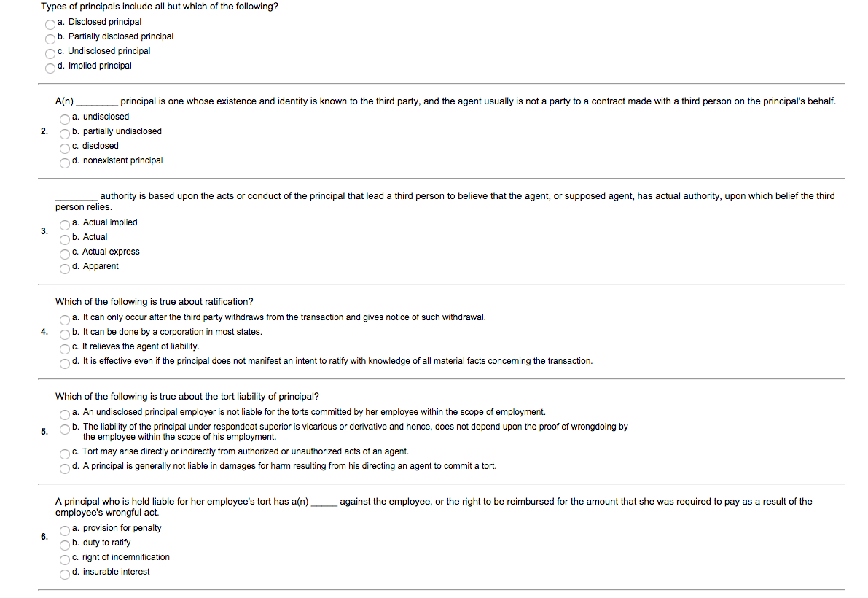Choose 'insurable interest' option

coord(65,574)
